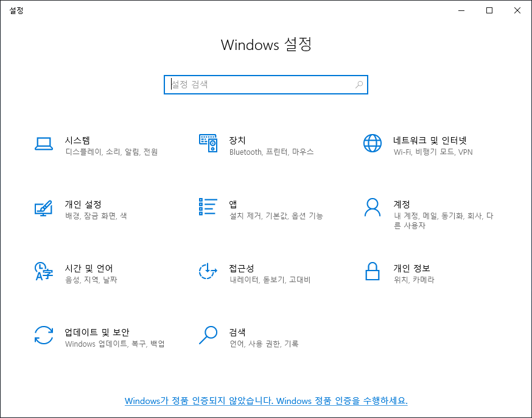The height and width of the screenshot is (418, 532).
Task: Click description 언어, 사용 권한, 기록
Action: click(x=264, y=344)
